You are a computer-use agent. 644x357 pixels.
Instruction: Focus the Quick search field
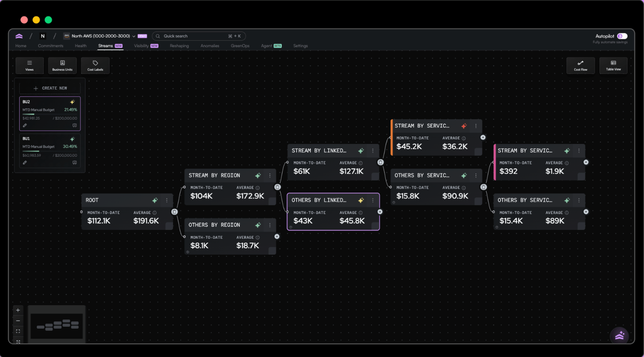pos(199,36)
